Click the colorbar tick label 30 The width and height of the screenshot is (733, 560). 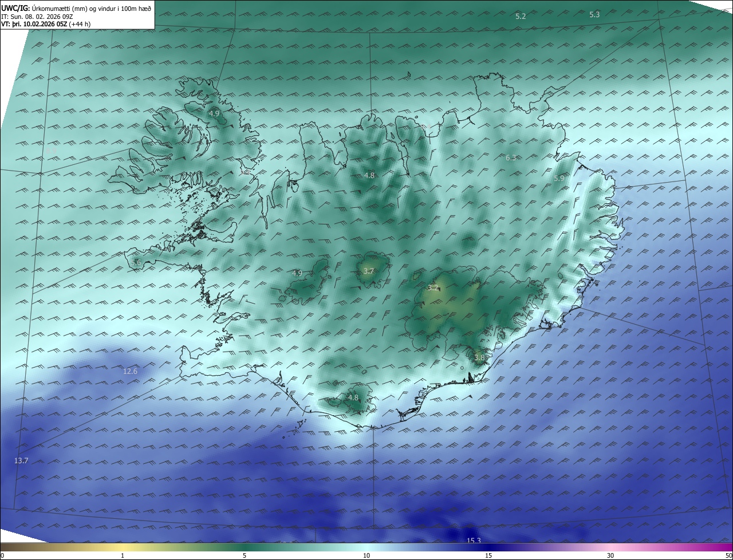pos(610,555)
